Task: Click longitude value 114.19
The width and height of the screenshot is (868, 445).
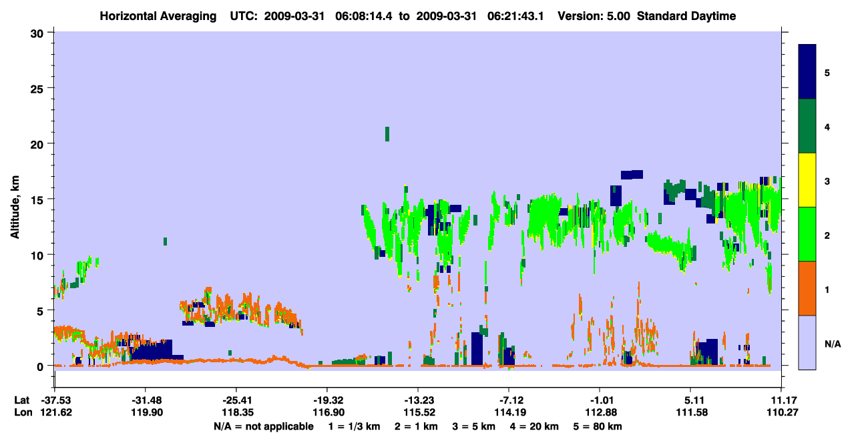Action: point(509,413)
